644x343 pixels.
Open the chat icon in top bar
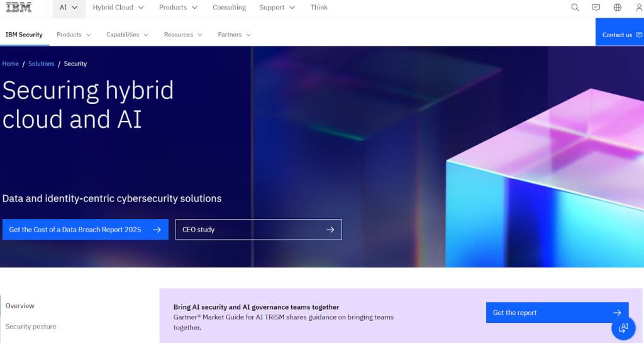[x=596, y=8]
